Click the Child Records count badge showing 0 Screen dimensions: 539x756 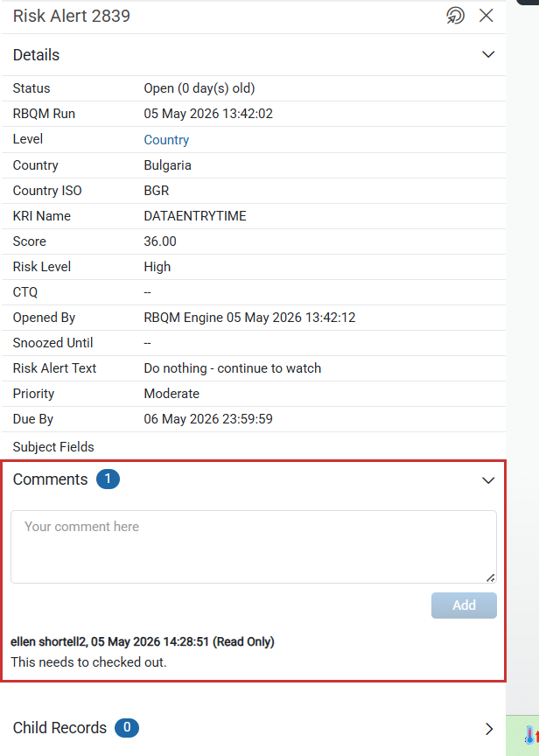(127, 727)
